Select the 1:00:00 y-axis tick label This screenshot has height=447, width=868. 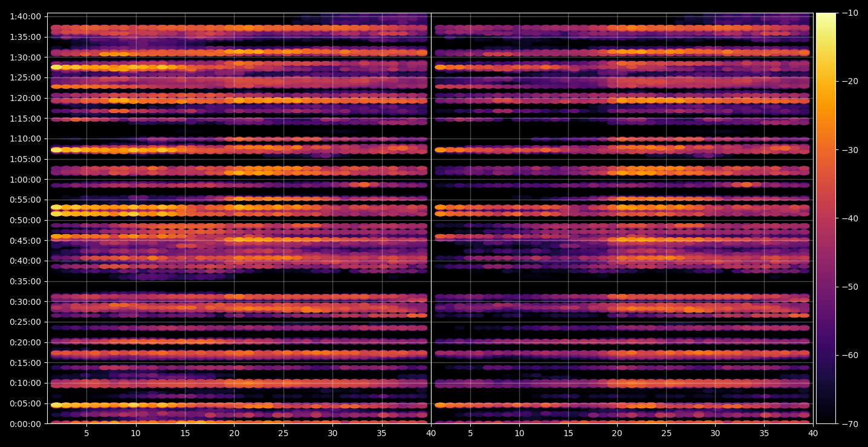coord(25,180)
